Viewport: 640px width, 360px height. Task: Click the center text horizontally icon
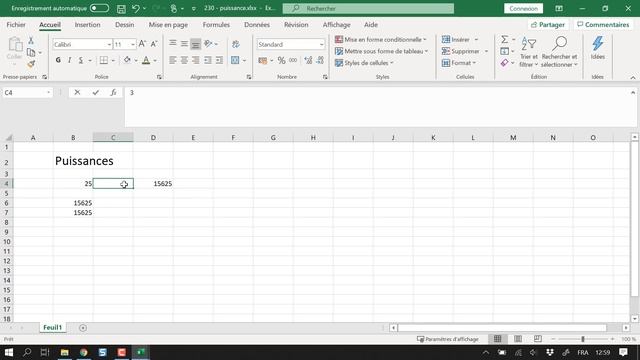pyautogui.click(x=184, y=60)
